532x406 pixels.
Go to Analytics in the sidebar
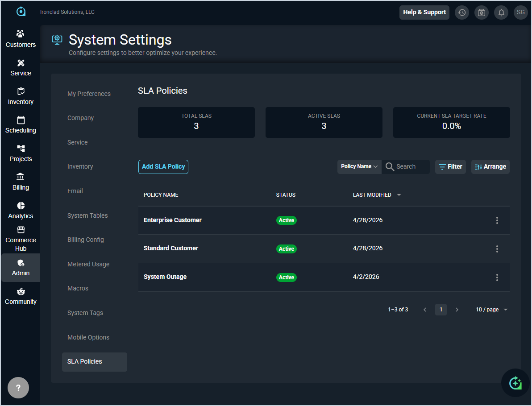(x=21, y=210)
